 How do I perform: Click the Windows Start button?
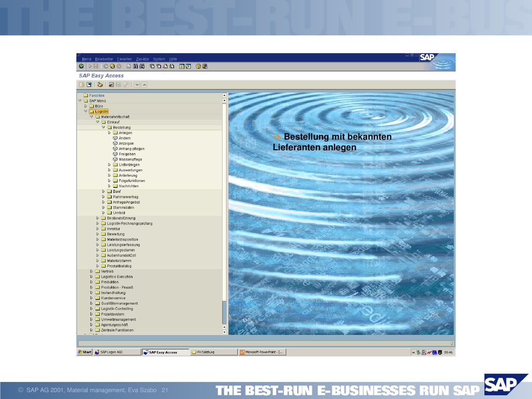pos(85,352)
